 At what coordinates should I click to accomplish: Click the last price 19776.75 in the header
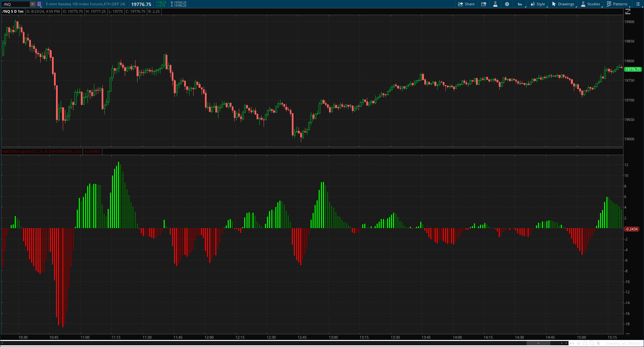(141, 4)
